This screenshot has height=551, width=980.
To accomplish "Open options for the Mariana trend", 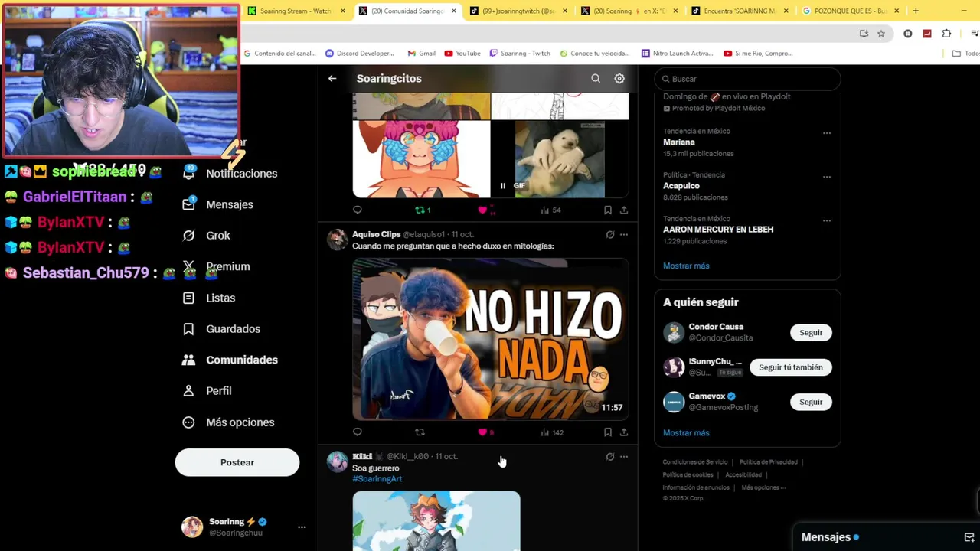I will 827,133.
